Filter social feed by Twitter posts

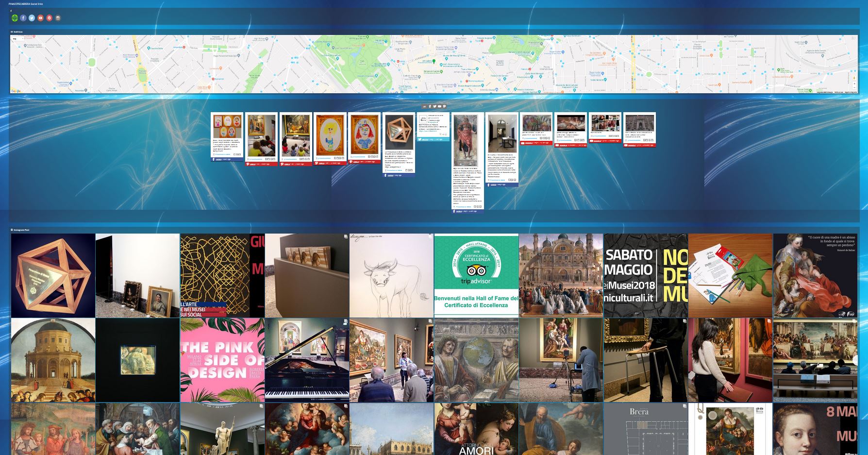point(434,106)
